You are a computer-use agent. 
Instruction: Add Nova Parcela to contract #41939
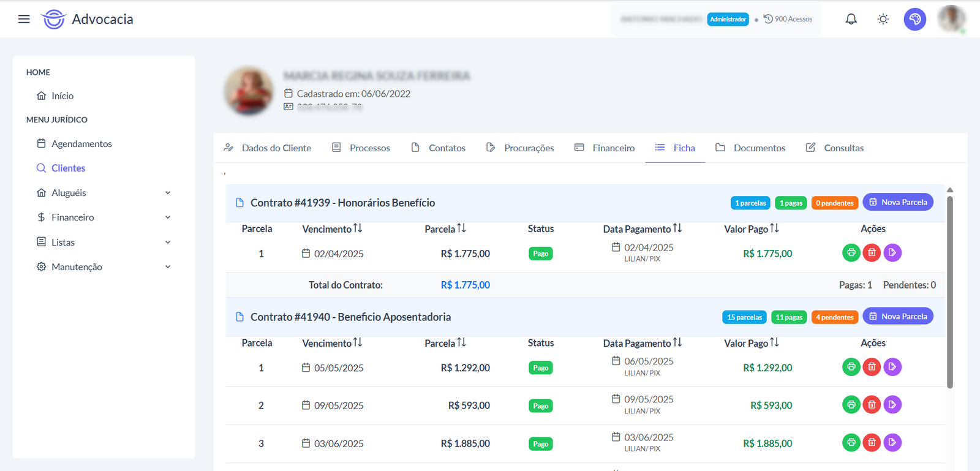point(898,202)
